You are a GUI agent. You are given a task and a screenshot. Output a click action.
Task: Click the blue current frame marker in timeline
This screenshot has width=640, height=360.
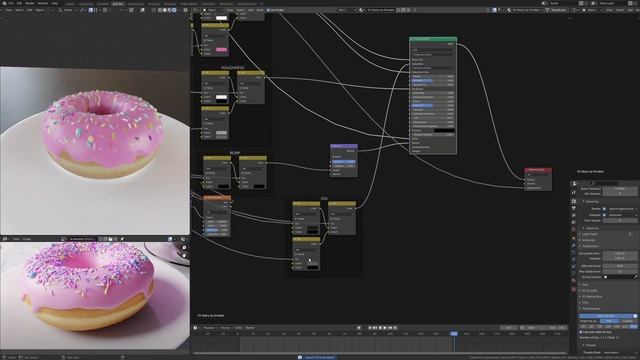click(x=454, y=333)
